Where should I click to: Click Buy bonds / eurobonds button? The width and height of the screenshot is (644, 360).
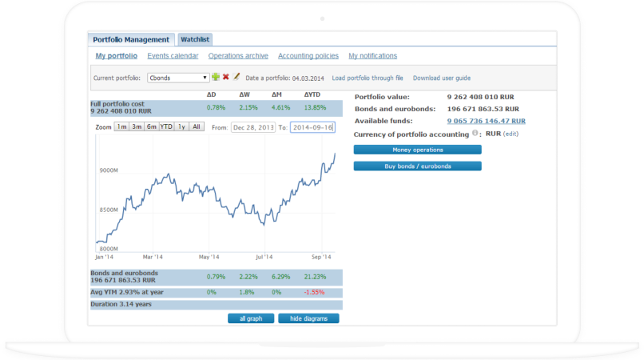coord(417,166)
